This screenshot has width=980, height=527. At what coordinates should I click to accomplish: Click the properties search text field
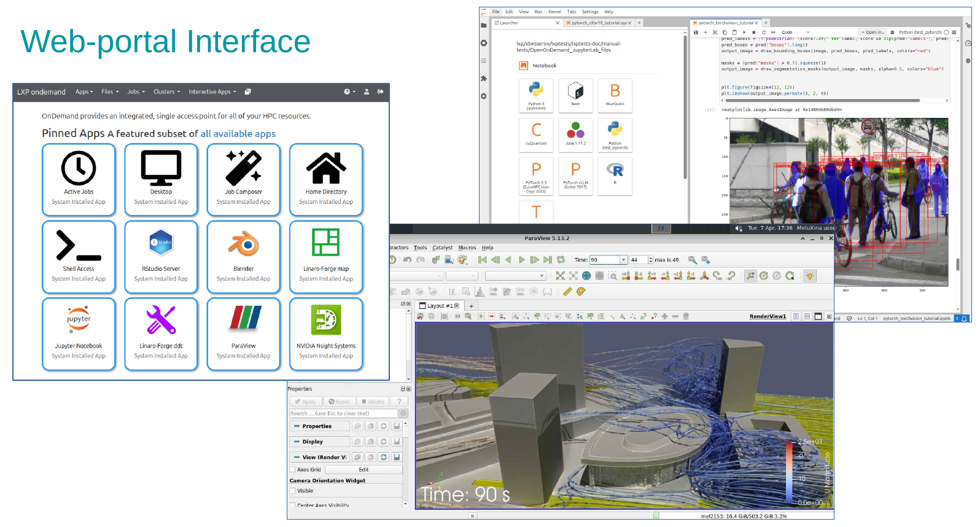point(343,413)
